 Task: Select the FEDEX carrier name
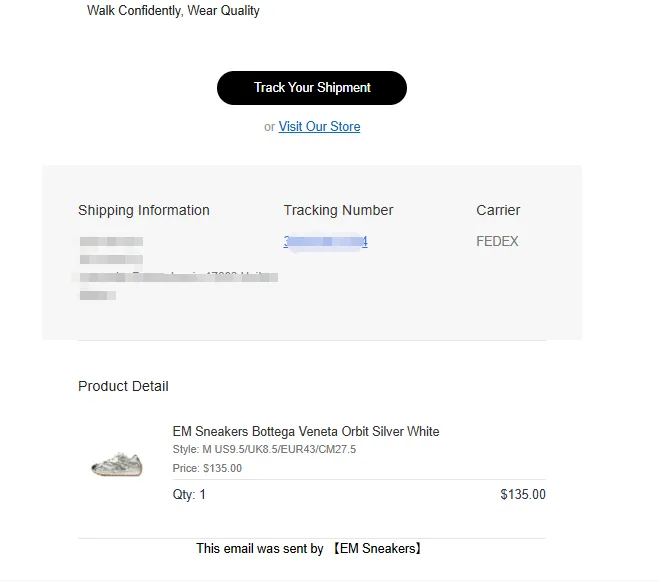(x=497, y=241)
